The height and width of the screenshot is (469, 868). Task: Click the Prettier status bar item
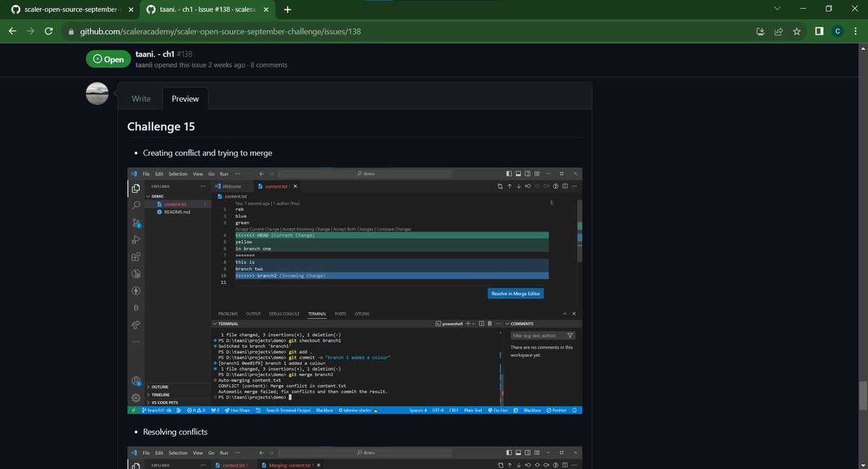(x=556, y=410)
